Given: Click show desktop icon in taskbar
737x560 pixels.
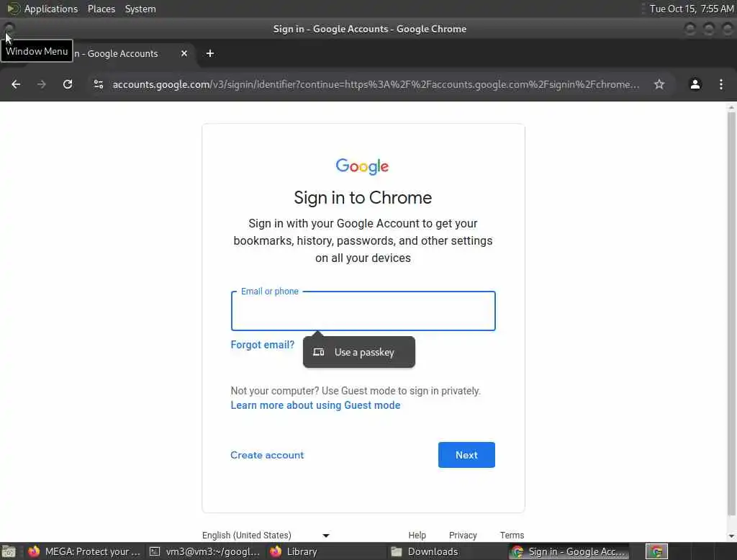Looking at the screenshot, I should [9, 551].
